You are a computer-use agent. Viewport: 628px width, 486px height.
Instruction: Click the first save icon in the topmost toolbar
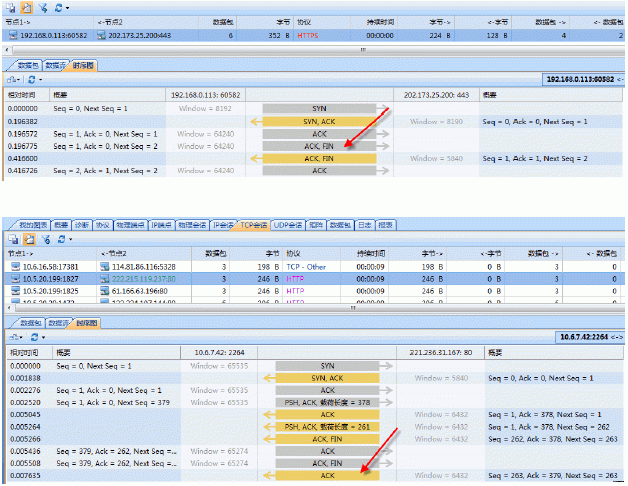[x=11, y=7]
